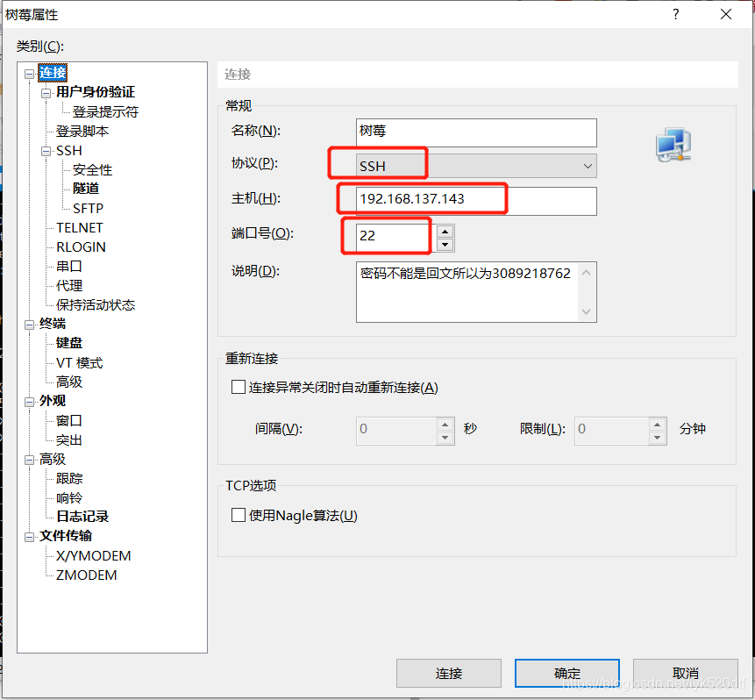
Task: Click the 确定 button
Action: pos(567,673)
